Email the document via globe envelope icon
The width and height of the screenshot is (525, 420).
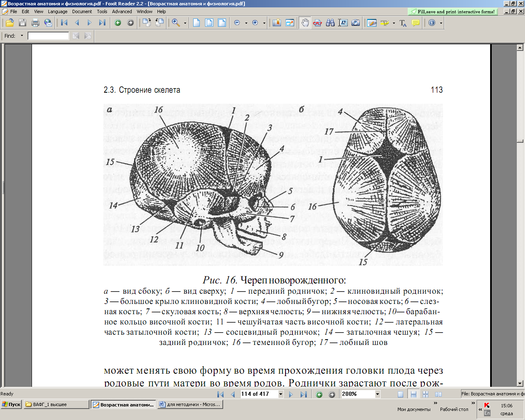[48, 23]
